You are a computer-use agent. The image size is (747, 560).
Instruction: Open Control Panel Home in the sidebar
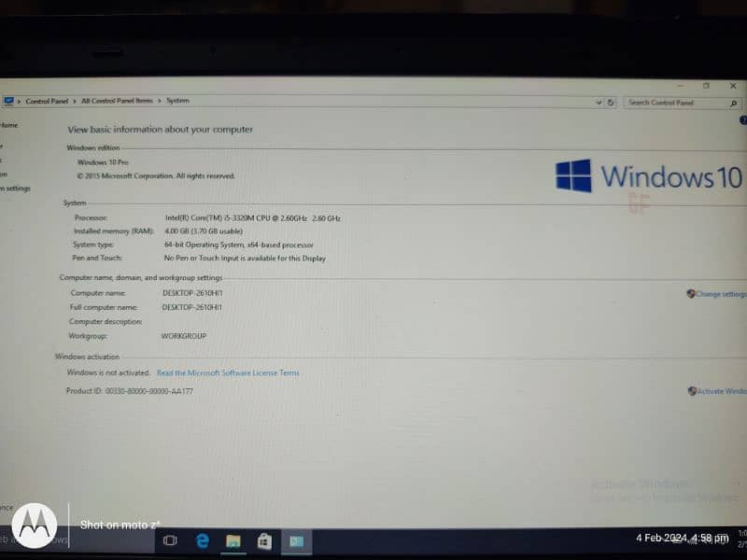tap(8, 125)
